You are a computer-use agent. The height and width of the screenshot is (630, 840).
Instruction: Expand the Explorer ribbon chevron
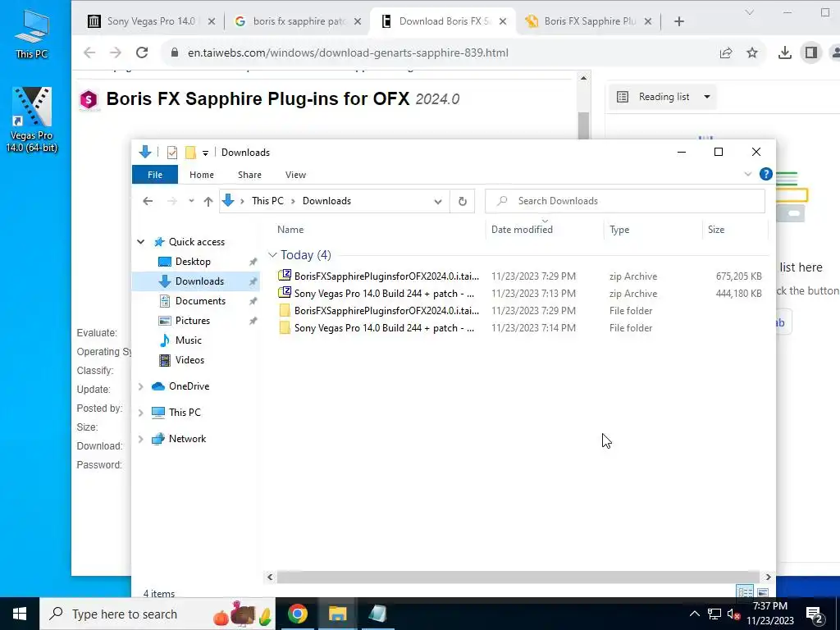coord(748,174)
